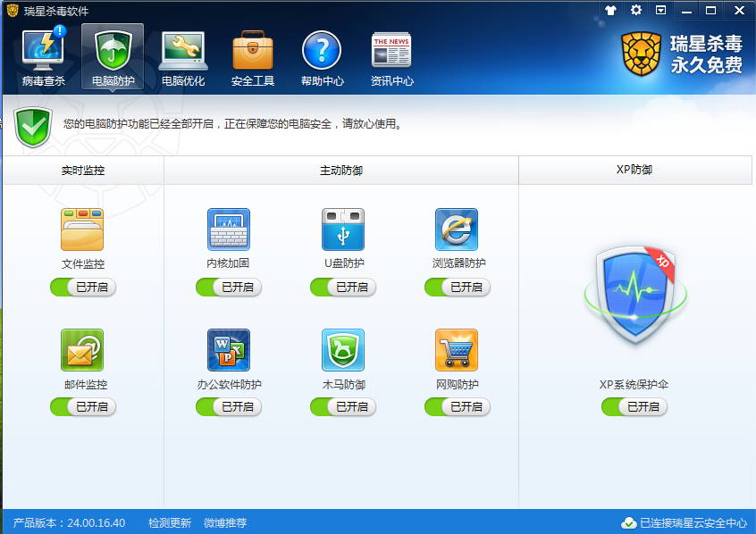The height and width of the screenshot is (534, 756).
Task: Click the 帮助中心 help center icon
Action: 322,54
